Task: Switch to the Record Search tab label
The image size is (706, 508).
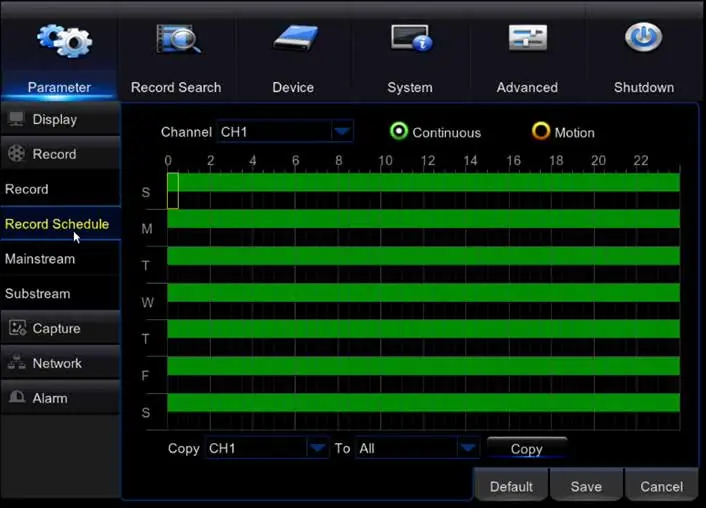Action: [x=176, y=87]
